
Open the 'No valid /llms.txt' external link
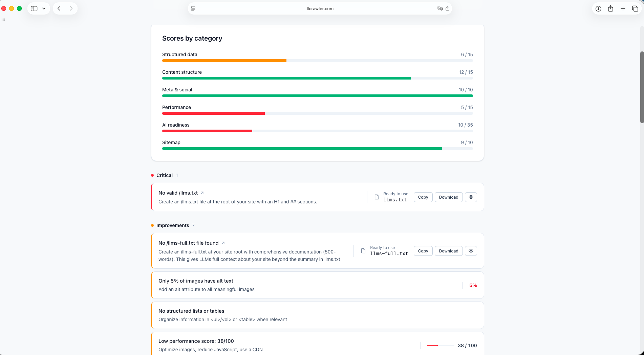[x=202, y=193]
